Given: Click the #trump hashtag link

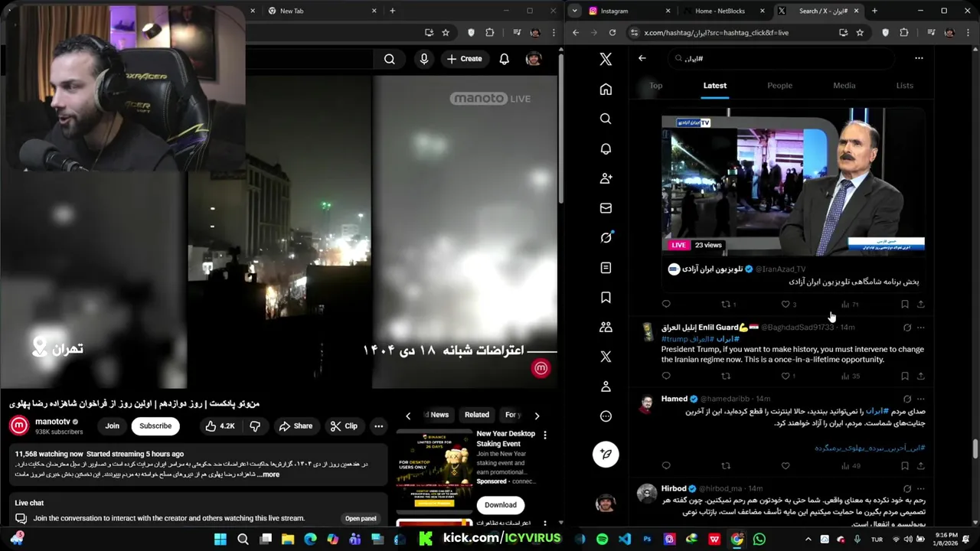Looking at the screenshot, I should [675, 338].
